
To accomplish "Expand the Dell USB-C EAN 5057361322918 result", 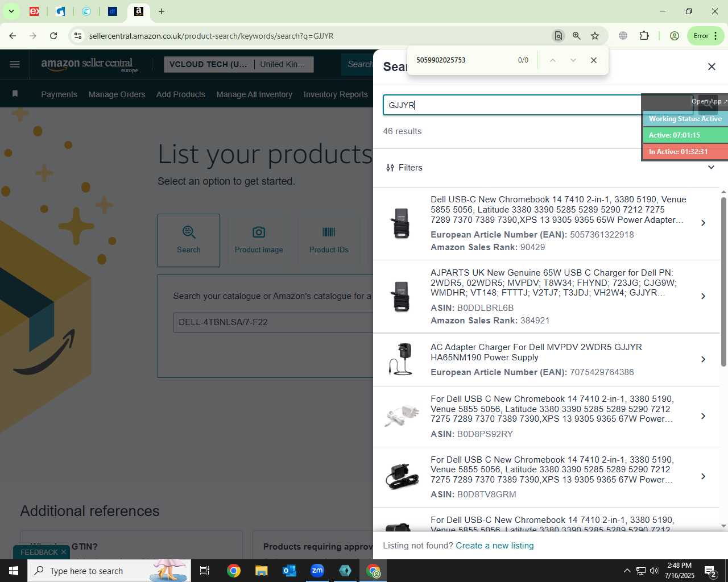I will (x=704, y=223).
